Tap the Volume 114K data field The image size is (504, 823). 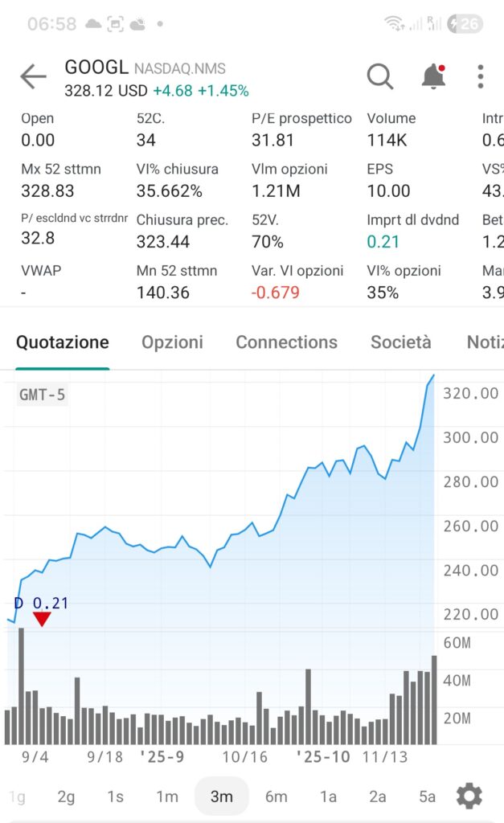click(391, 129)
